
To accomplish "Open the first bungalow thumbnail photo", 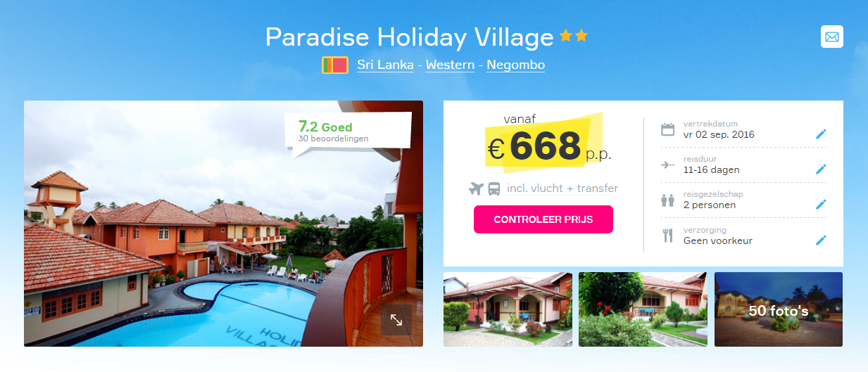I will (508, 309).
